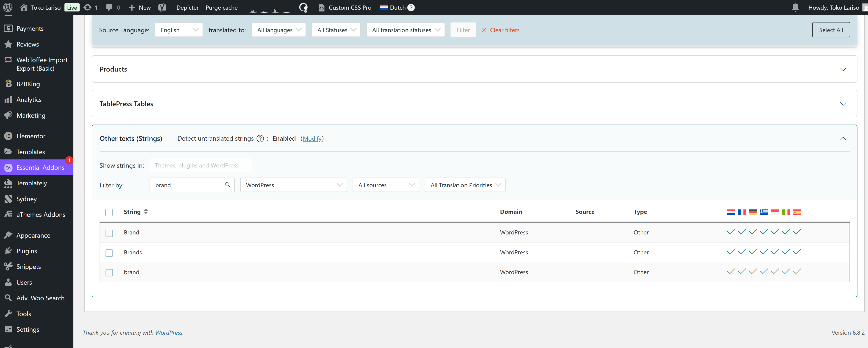The width and height of the screenshot is (868, 348).
Task: Check the Brand string row checkbox
Action: (109, 233)
